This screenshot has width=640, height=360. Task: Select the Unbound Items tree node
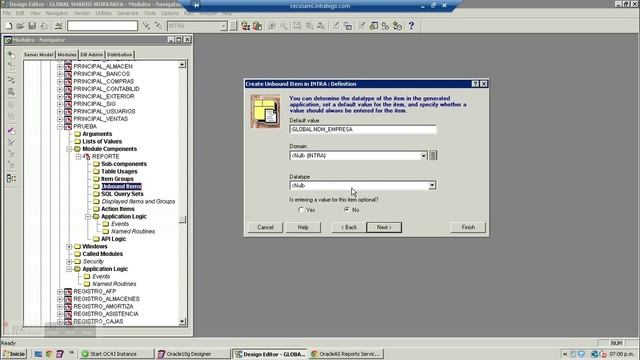coord(121,187)
